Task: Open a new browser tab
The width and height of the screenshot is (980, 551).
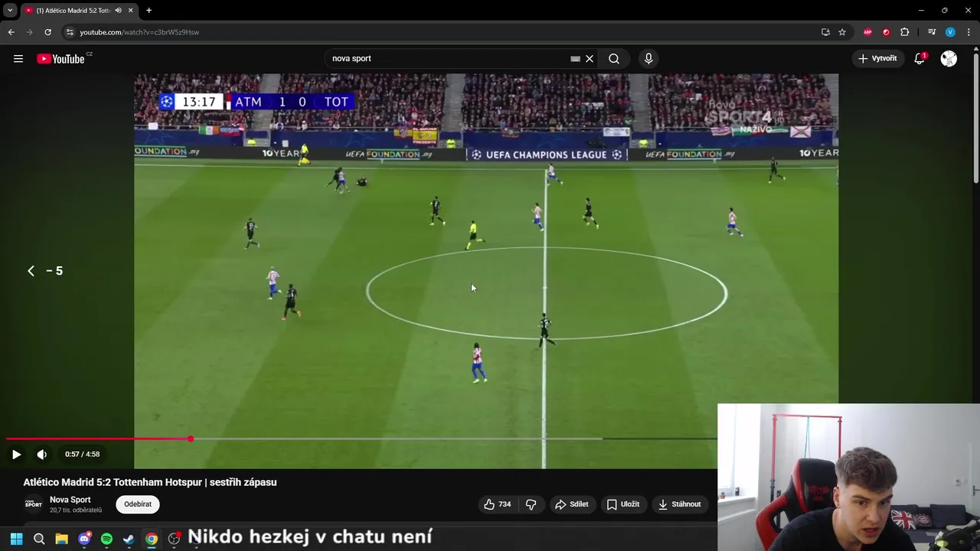Action: point(149,11)
